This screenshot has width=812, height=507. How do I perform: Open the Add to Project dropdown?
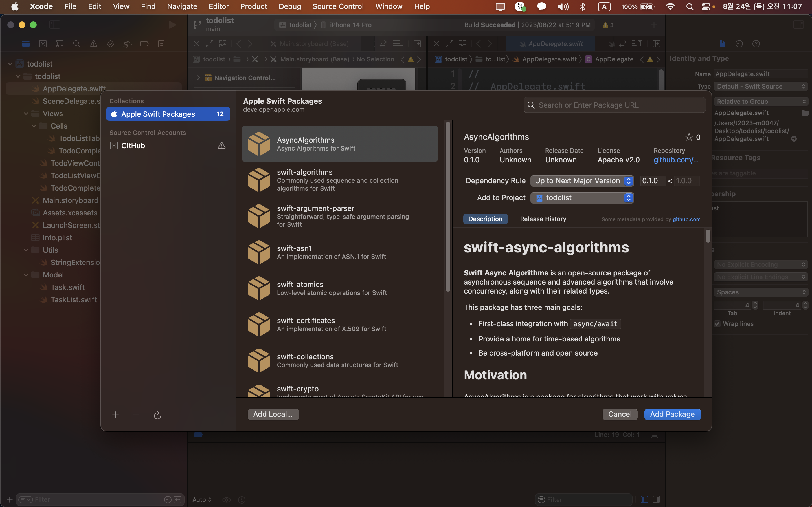[x=582, y=198]
